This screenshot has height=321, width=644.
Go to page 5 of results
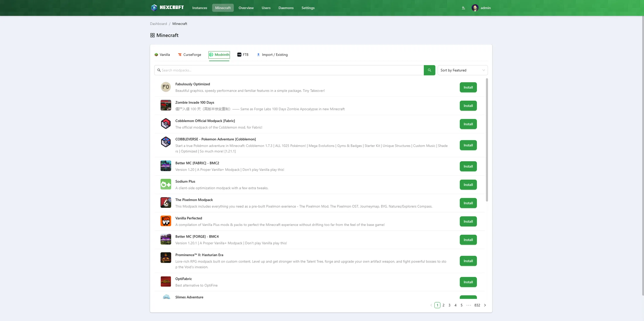tap(462, 305)
